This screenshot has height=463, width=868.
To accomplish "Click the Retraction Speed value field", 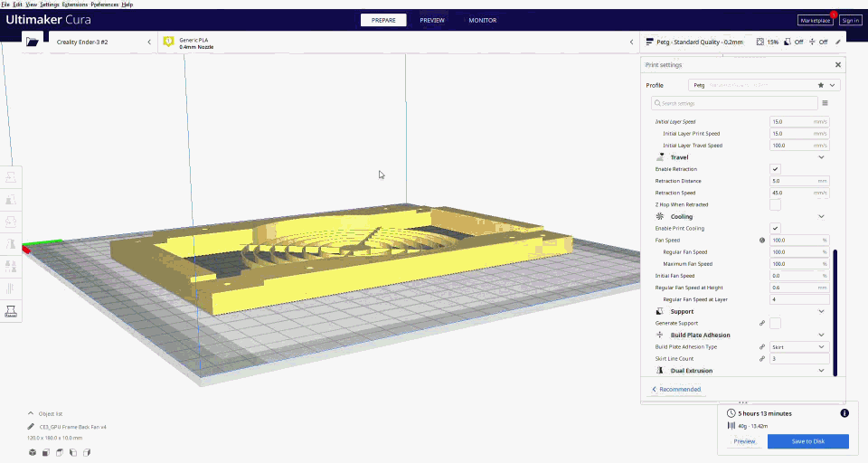I will point(799,193).
